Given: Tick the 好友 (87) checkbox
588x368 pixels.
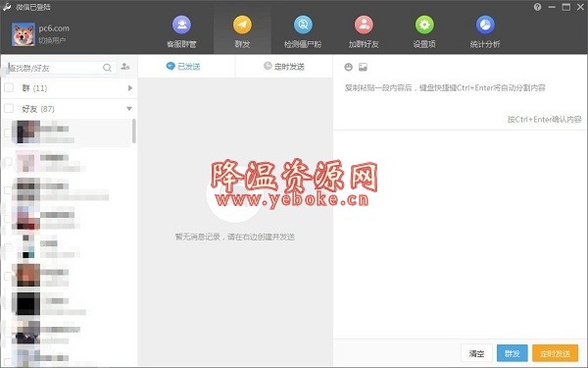Looking at the screenshot, I should tap(9, 109).
